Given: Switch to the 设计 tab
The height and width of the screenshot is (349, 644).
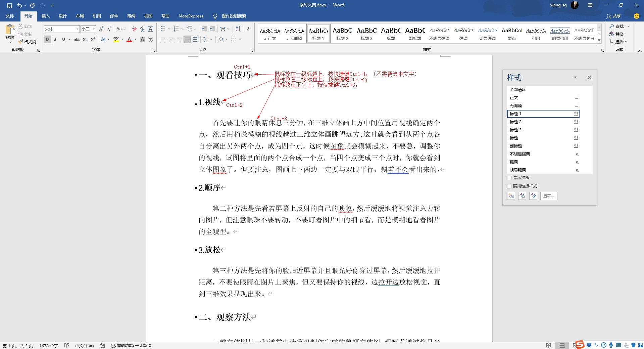Looking at the screenshot, I should tap(62, 16).
